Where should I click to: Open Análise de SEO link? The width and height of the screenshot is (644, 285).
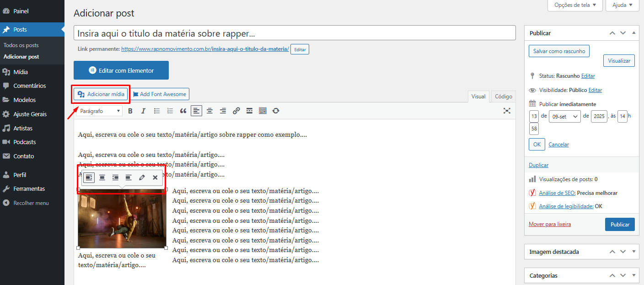(557, 193)
